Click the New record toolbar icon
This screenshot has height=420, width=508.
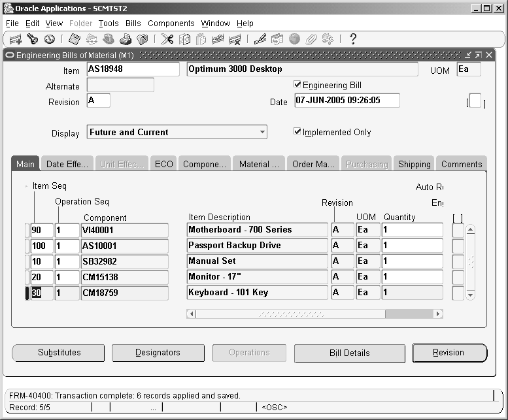click(x=15, y=39)
